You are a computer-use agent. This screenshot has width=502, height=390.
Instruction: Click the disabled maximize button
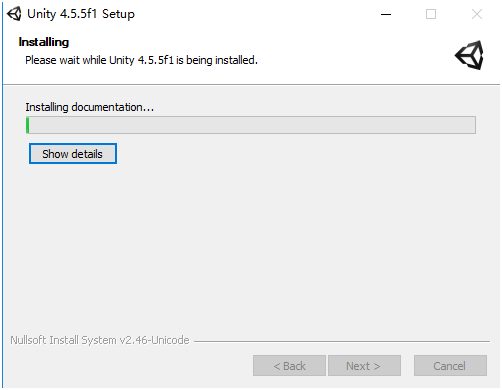point(431,14)
